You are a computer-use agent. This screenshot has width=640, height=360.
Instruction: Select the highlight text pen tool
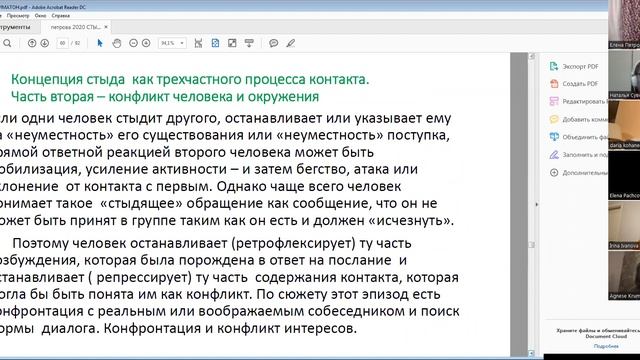[291, 43]
